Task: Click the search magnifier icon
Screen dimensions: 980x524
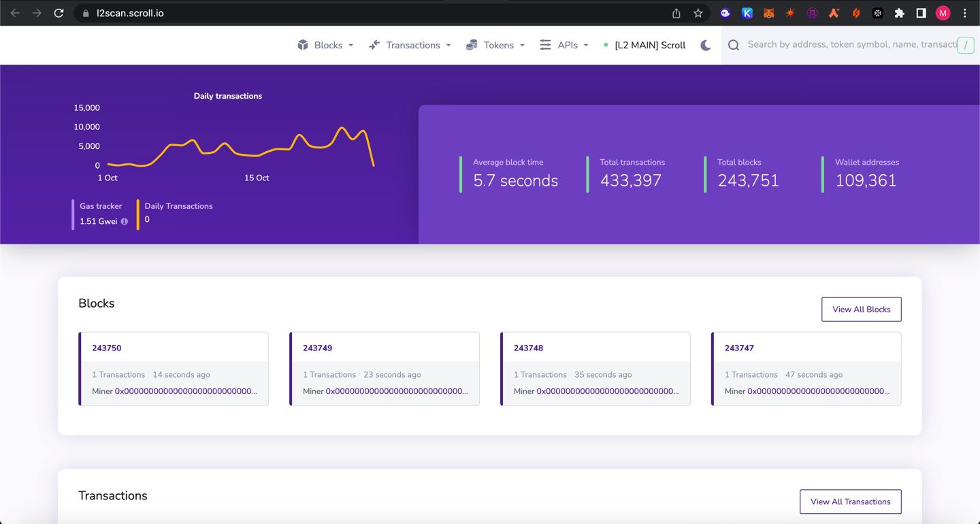Action: coord(734,45)
